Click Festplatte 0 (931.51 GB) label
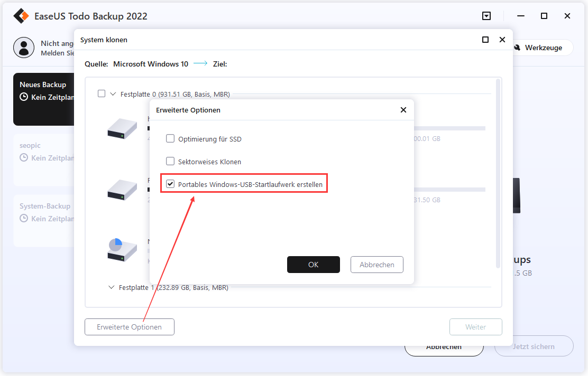This screenshot has height=376, width=588. coord(175,95)
